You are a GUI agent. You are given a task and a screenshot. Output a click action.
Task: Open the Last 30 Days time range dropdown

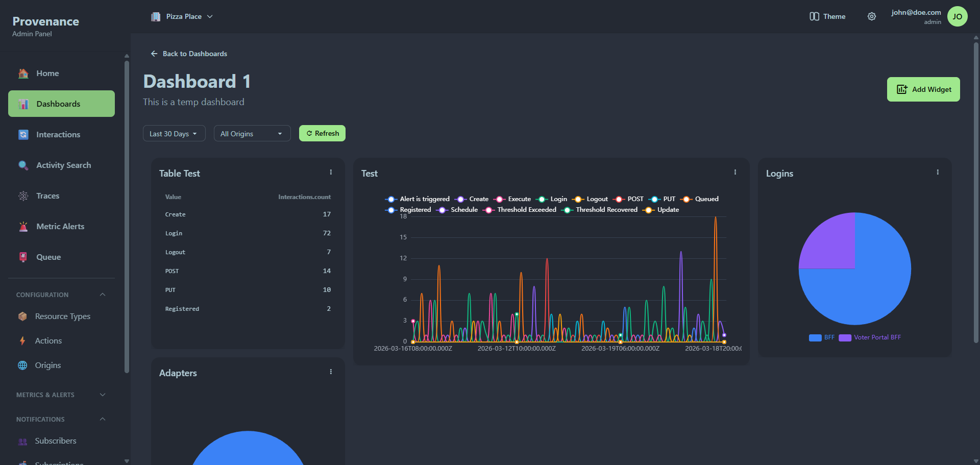(174, 133)
